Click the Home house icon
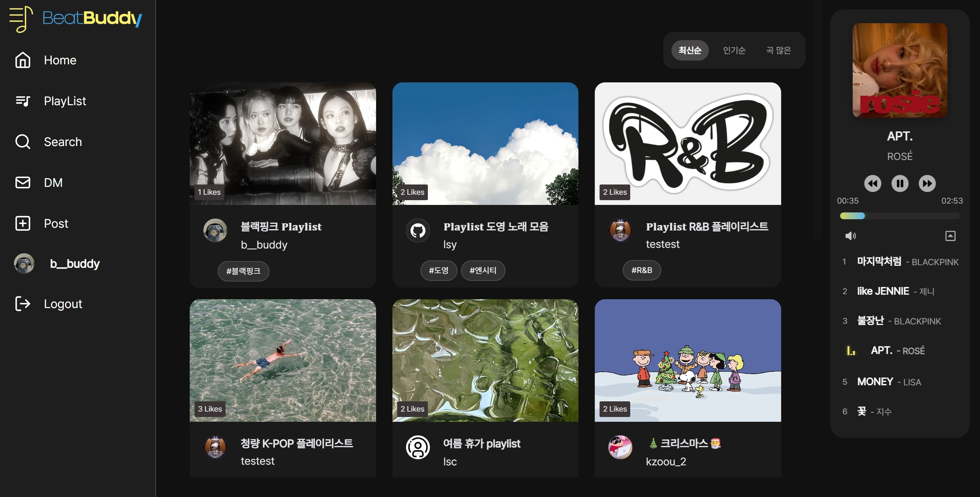Viewport: 980px width, 497px height. click(x=22, y=60)
